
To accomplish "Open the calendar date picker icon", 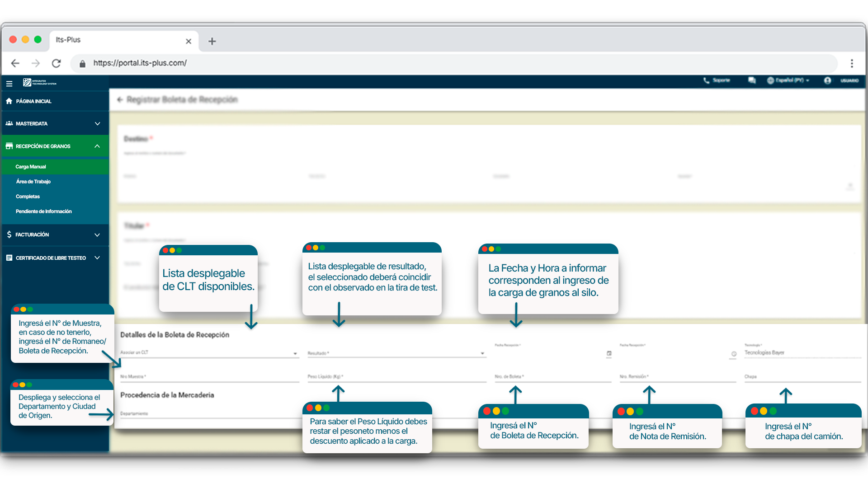I will click(x=609, y=353).
